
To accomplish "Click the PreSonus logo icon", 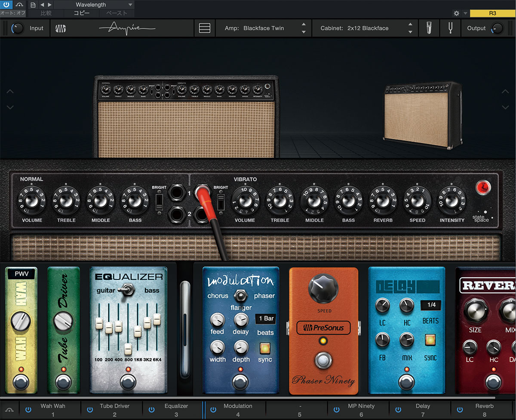I will click(x=61, y=28).
